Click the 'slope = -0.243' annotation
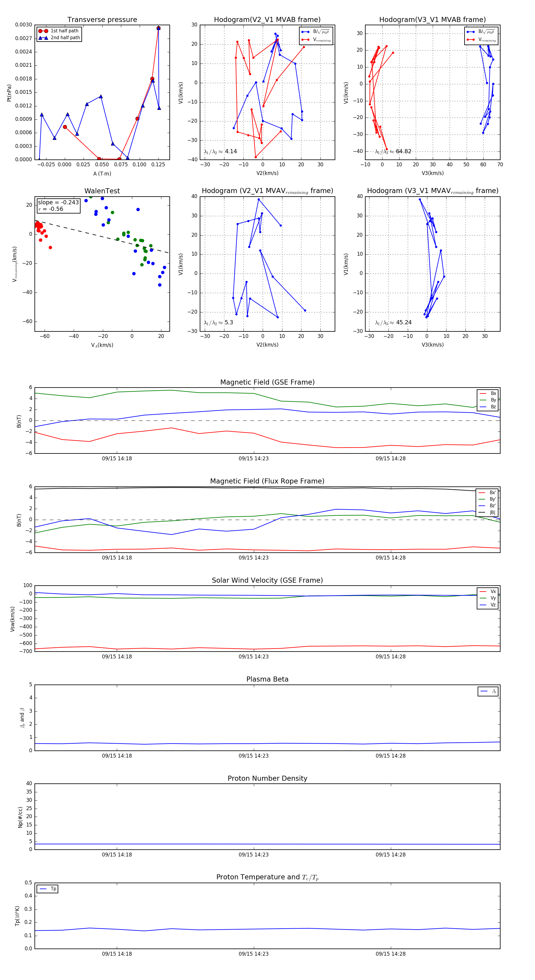The width and height of the screenshot is (535, 980). click(58, 203)
